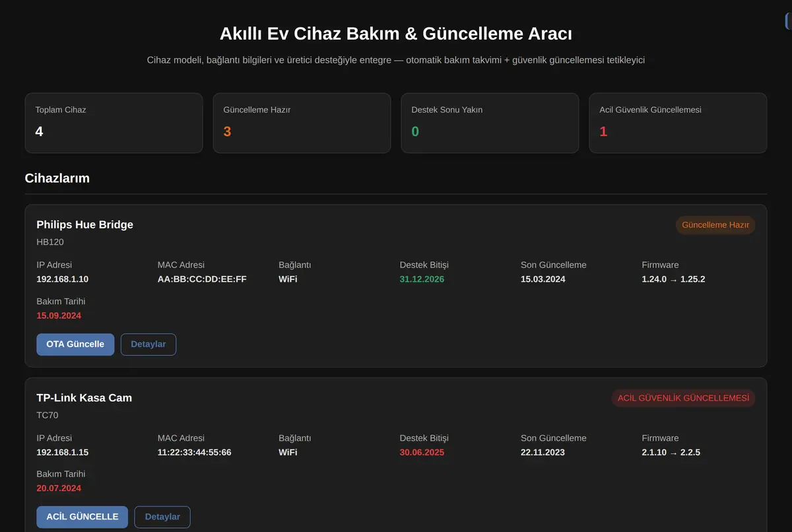
Task: Open Detaylar for TP-Link Kasa Cam
Action: point(162,517)
